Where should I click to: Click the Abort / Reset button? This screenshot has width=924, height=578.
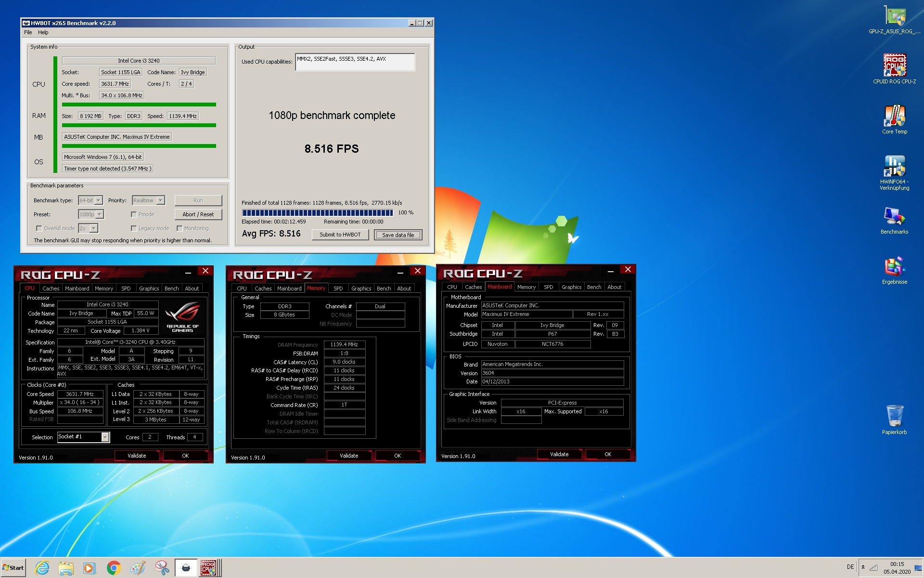pos(198,214)
